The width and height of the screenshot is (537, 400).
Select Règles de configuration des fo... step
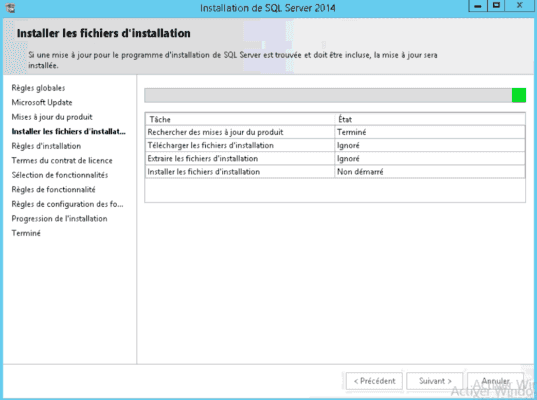coord(67,204)
